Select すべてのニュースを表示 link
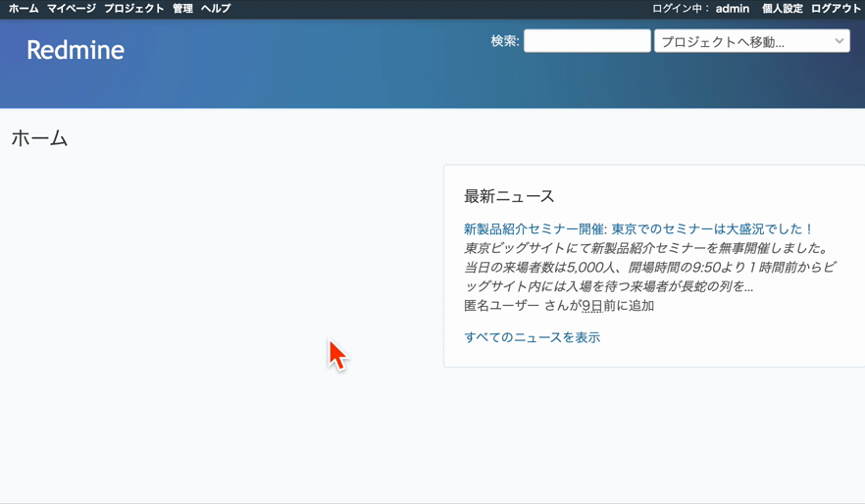 click(x=532, y=337)
